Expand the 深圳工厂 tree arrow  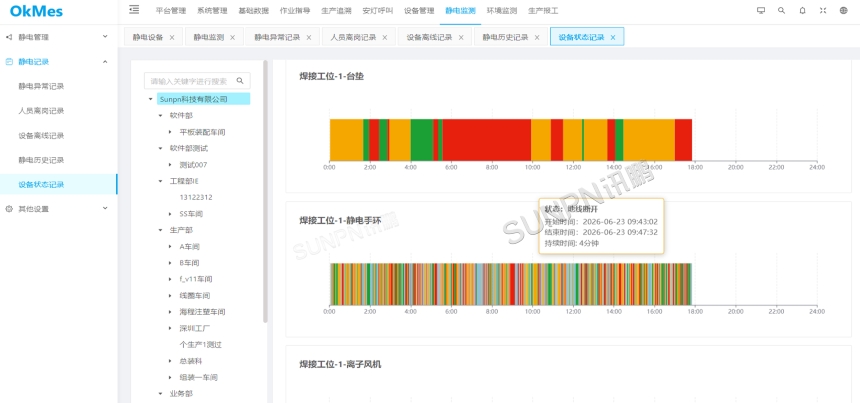pos(171,328)
